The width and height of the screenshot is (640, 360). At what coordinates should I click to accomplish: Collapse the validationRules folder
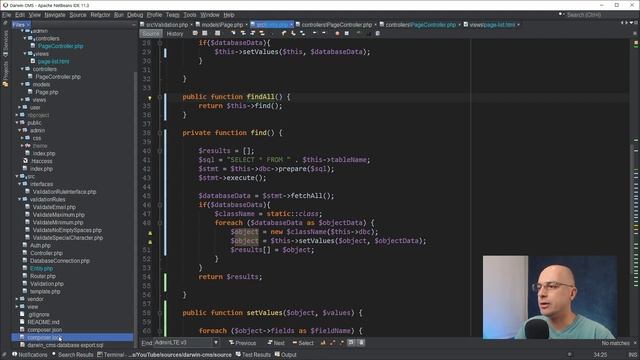point(20,200)
